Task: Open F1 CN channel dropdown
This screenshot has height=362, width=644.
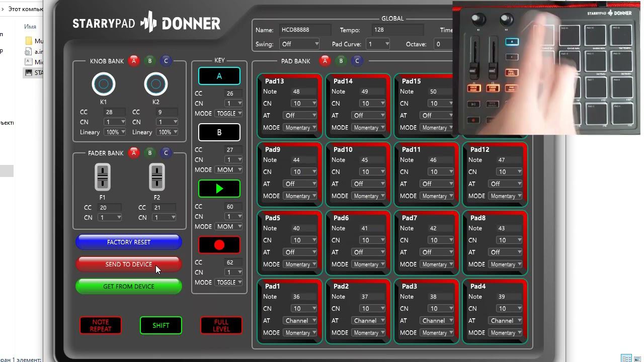Action: [110, 218]
